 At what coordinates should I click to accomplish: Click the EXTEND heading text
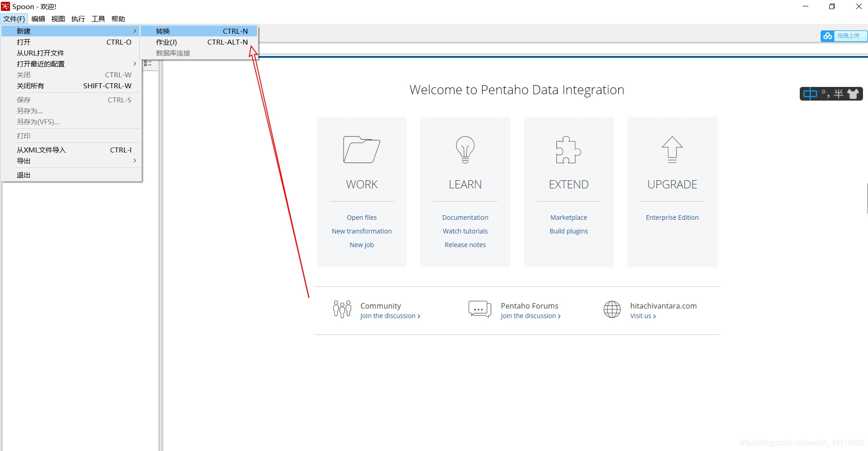569,184
